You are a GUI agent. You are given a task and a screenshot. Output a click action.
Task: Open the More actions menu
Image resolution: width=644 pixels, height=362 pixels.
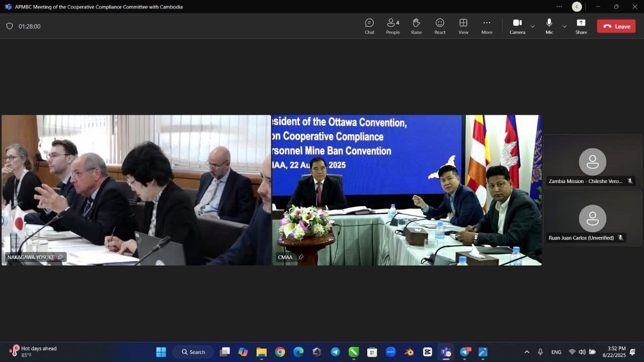tap(487, 26)
